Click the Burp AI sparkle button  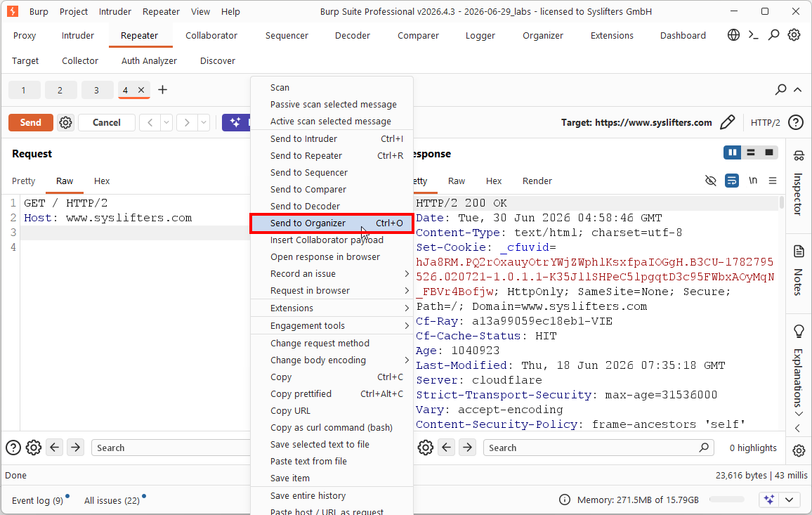pos(236,122)
